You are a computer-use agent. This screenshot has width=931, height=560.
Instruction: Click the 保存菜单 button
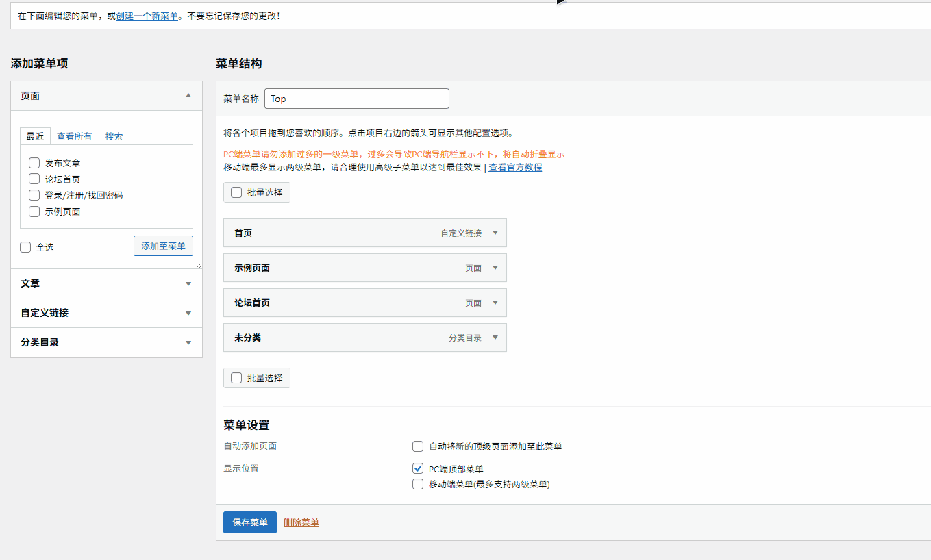point(249,522)
